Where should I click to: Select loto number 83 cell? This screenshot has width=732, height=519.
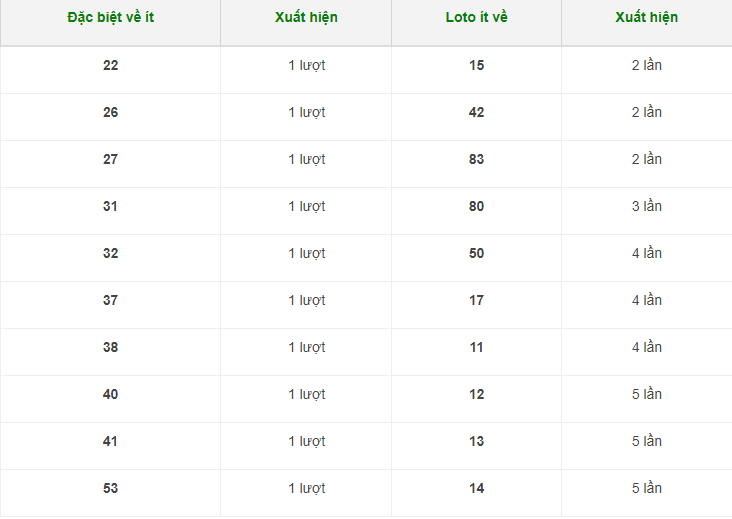tap(476, 159)
